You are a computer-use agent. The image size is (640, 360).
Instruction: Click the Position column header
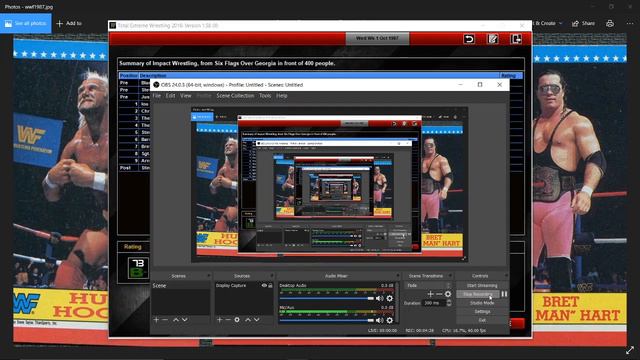coord(129,76)
